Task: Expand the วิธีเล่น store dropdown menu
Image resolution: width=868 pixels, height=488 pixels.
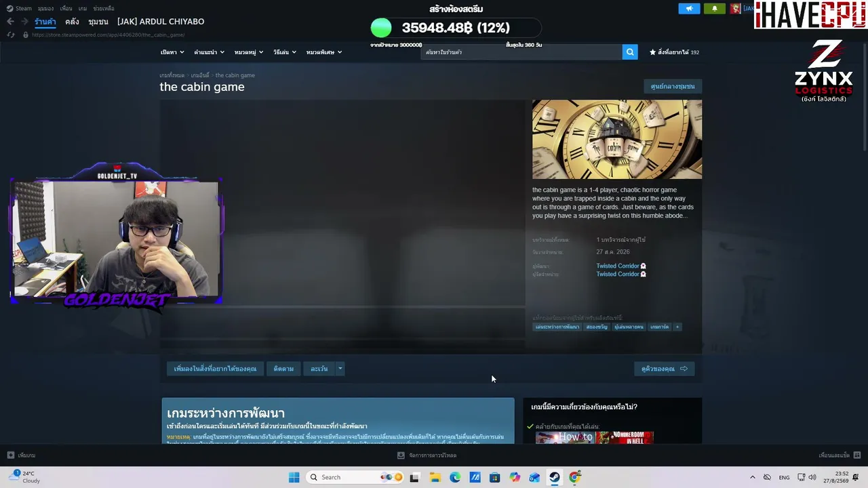Action: click(285, 52)
